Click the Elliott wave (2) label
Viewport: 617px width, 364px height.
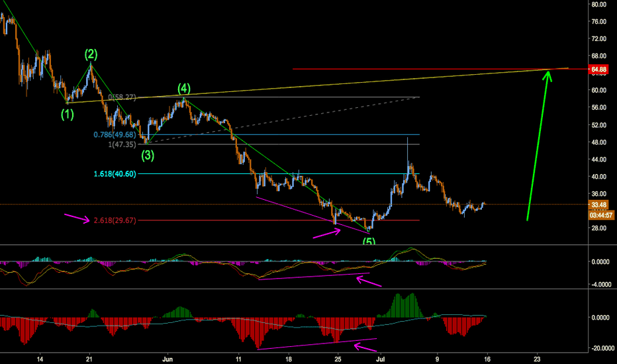coord(91,54)
